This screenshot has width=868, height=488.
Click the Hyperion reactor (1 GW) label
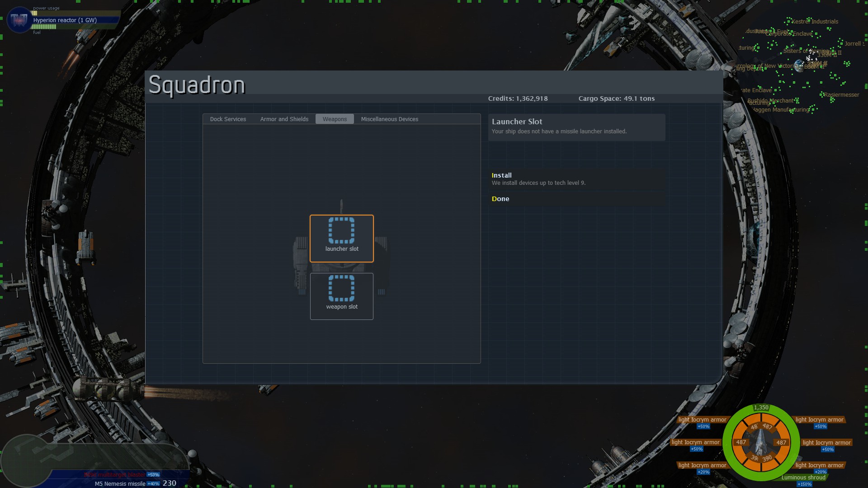coord(65,20)
